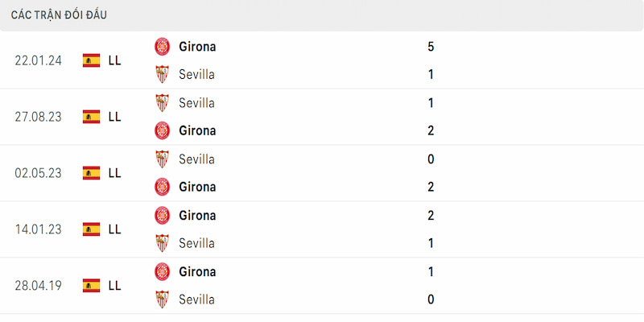Select LL league label for 22.01.24 match
Screen dimensions: 644x322
tap(114, 60)
